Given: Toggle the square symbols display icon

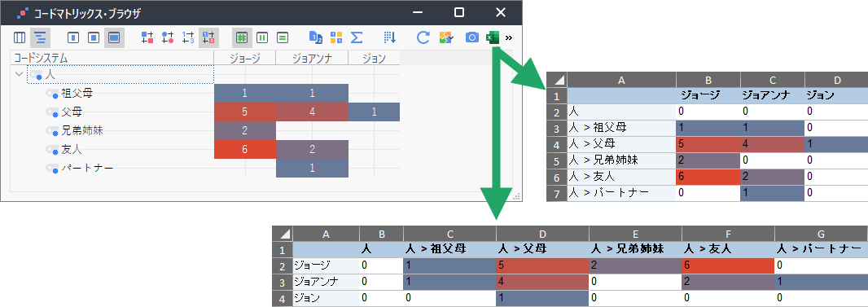Looking at the screenshot, I should (147, 37).
